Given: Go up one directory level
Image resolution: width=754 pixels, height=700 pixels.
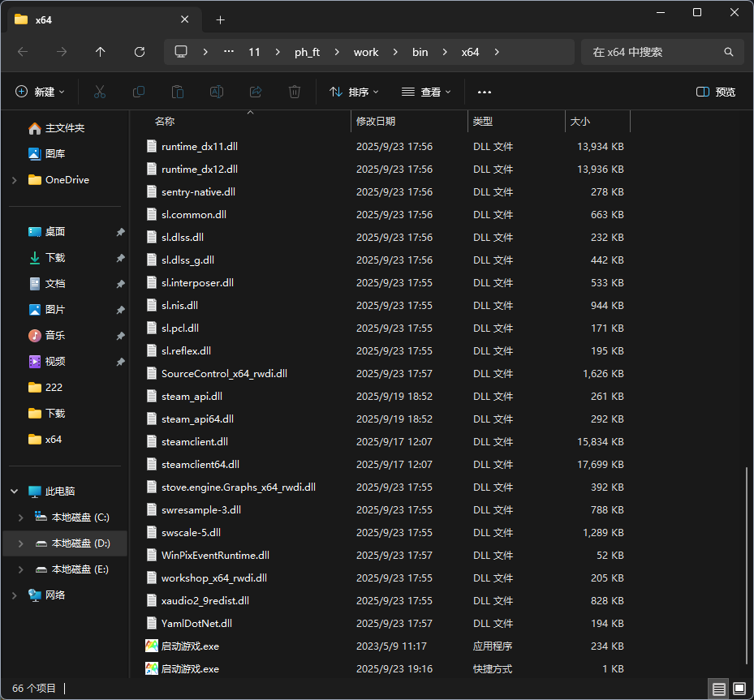Looking at the screenshot, I should coord(101,52).
